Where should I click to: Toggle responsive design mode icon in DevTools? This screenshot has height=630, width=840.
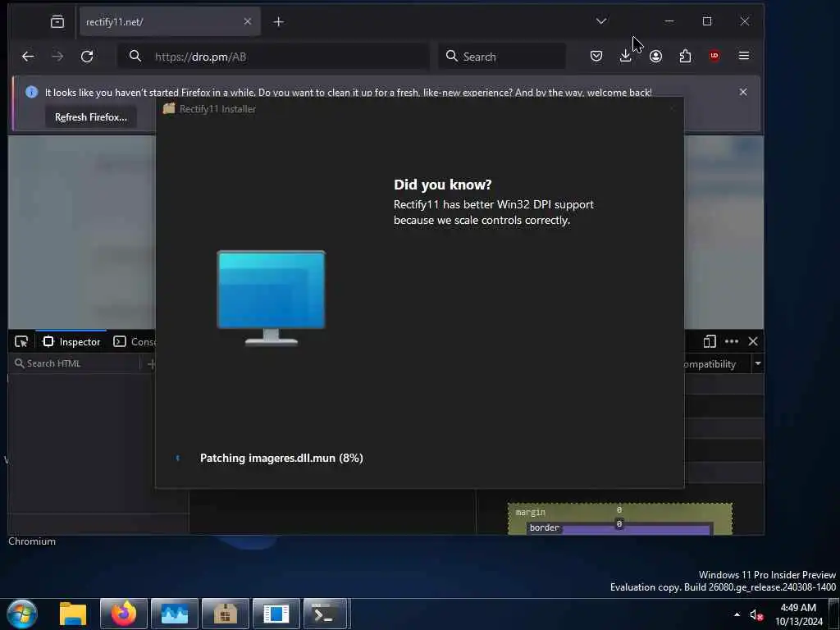pyautogui.click(x=710, y=341)
